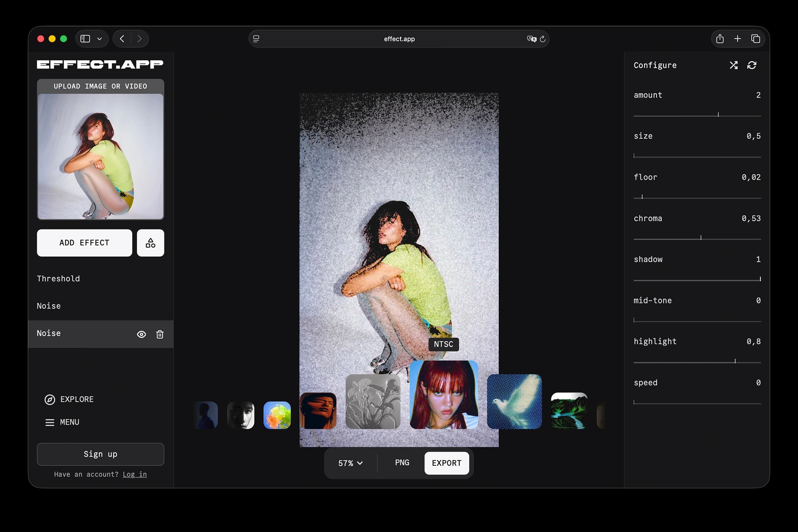Choose the NTSC red-haired preset thumbnail
Screen dimensions: 798x532
444,395
